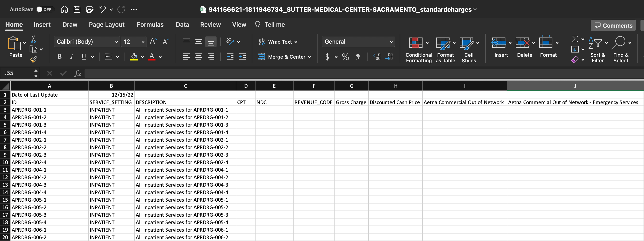
Task: Apply percent style
Action: (x=345, y=57)
